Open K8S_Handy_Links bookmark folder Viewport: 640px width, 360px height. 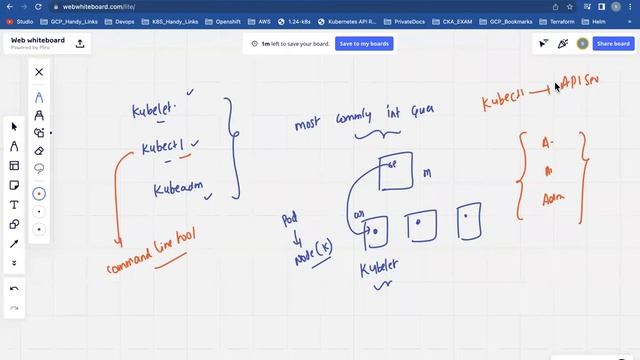170,22
